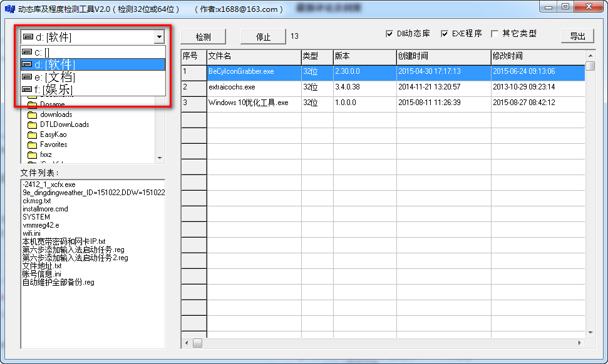Click the 导出 export button
The width and height of the screenshot is (608, 364).
[577, 36]
